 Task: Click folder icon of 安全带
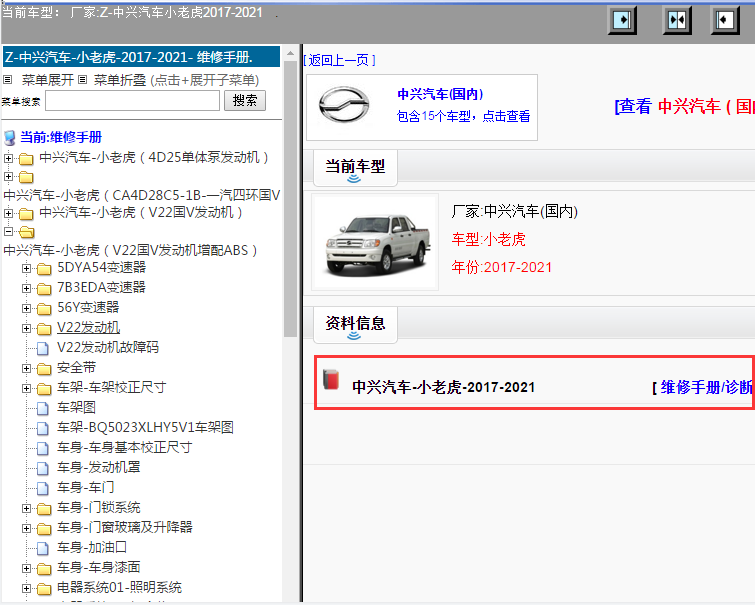click(x=44, y=369)
